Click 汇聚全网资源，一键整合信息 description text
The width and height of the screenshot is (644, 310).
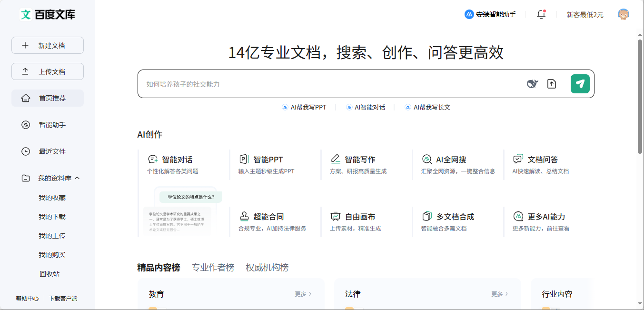(x=458, y=171)
